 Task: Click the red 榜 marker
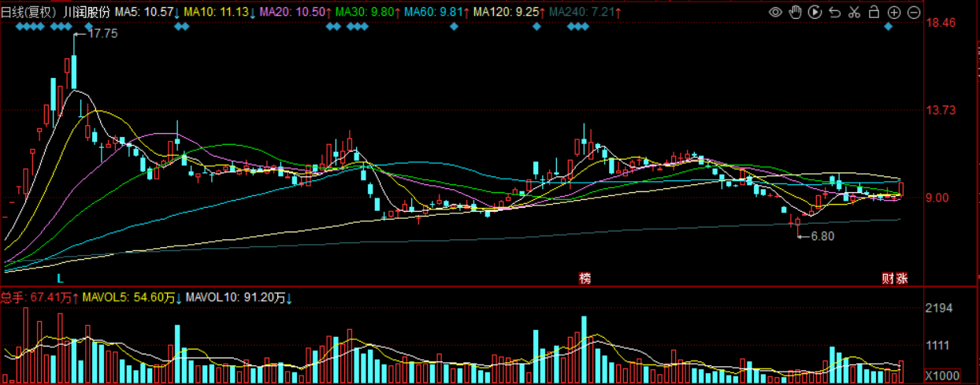(x=585, y=279)
